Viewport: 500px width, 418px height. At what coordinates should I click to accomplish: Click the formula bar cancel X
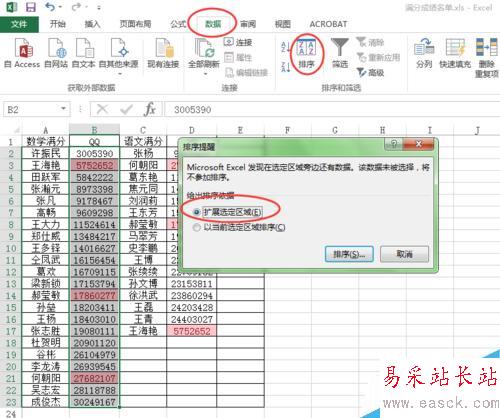click(102, 109)
